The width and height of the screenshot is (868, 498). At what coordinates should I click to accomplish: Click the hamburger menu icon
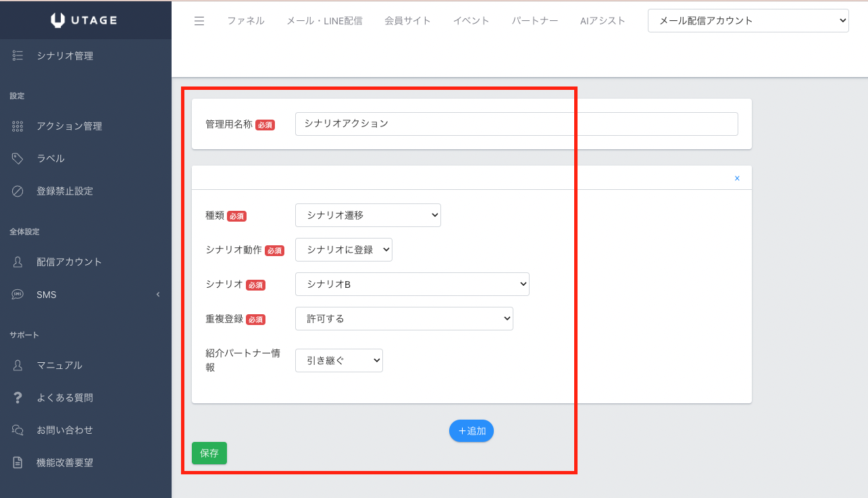199,21
